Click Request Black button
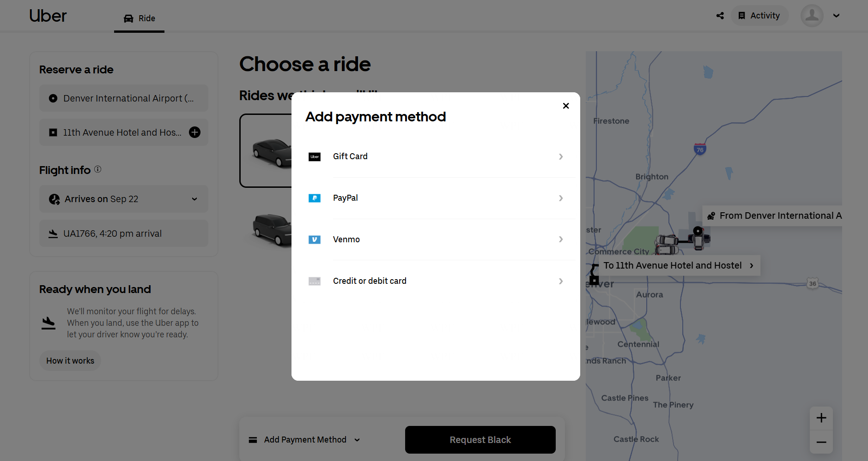The image size is (868, 461). (x=480, y=440)
